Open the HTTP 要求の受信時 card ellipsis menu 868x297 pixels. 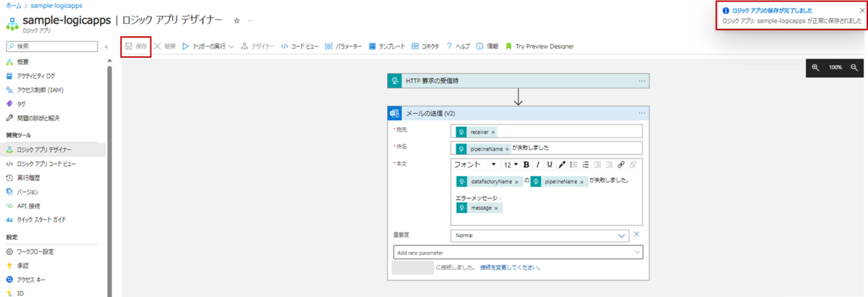coord(642,80)
